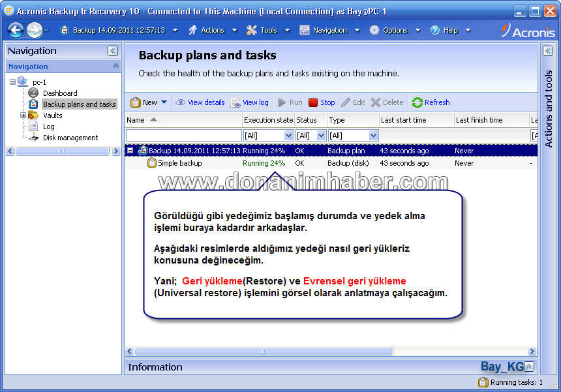Screen dimensions: 561x392
Task: Open the Help menu
Action: (x=451, y=30)
